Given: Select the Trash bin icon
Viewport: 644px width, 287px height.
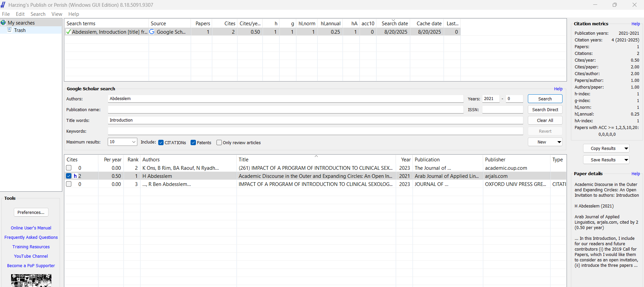Looking at the screenshot, I should pos(10,30).
